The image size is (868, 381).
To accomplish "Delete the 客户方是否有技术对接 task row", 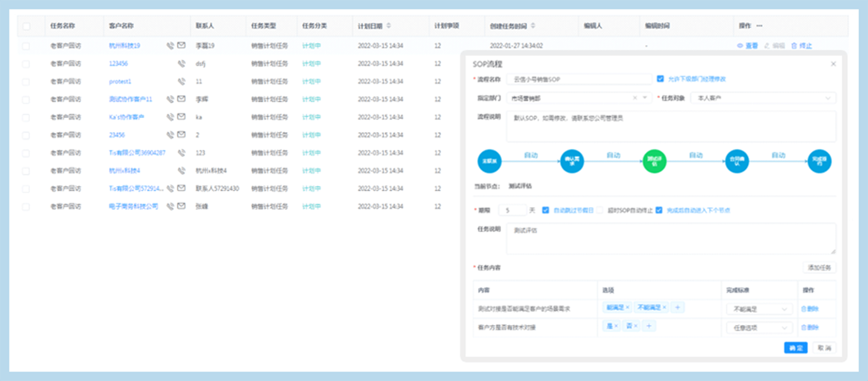I will (x=810, y=327).
